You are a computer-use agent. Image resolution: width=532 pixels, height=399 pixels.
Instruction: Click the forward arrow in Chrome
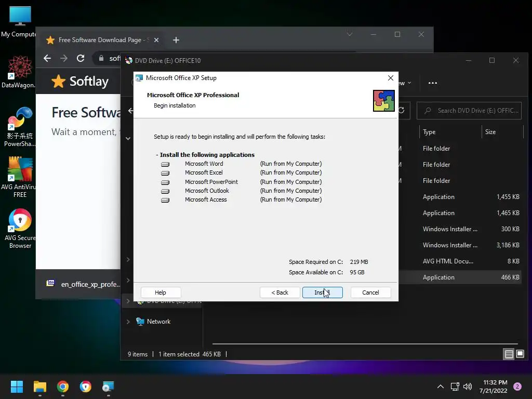pyautogui.click(x=64, y=58)
